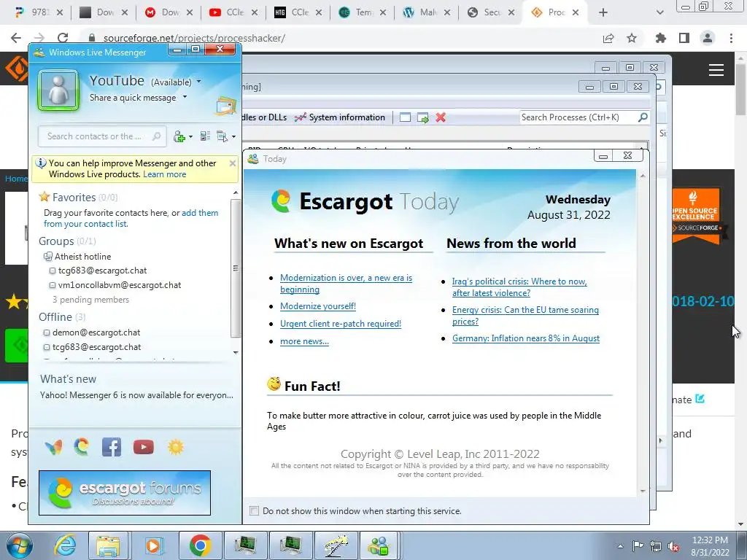The image size is (747, 560).
Task: Open the Chrome side panel icon
Action: [x=684, y=38]
